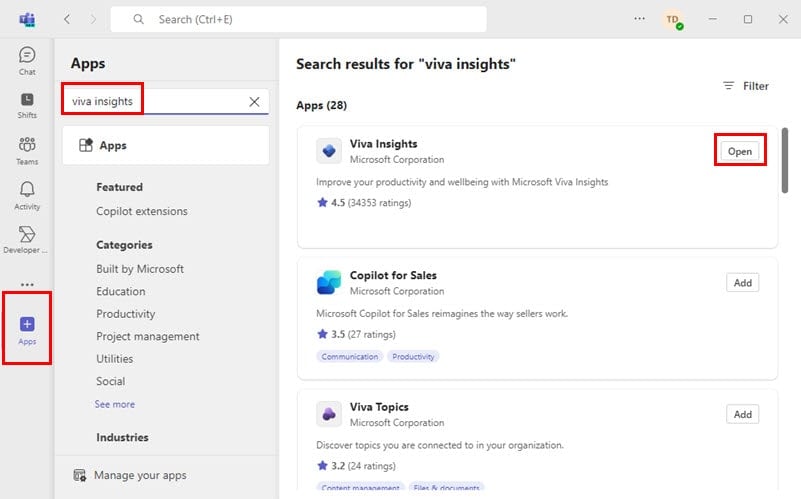Choose the Built by Microsoft category

tap(140, 269)
